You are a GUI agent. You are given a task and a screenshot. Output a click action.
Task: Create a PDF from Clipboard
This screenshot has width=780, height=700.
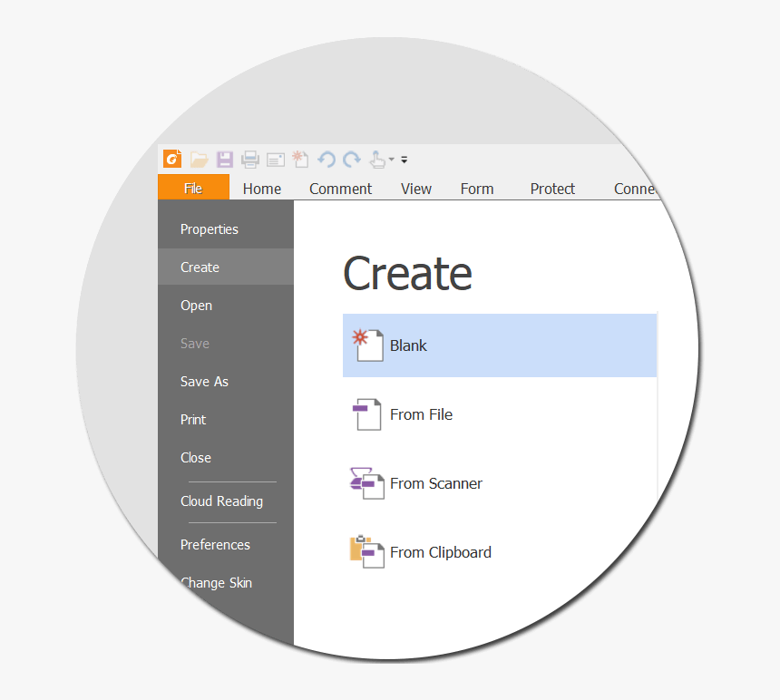[441, 552]
